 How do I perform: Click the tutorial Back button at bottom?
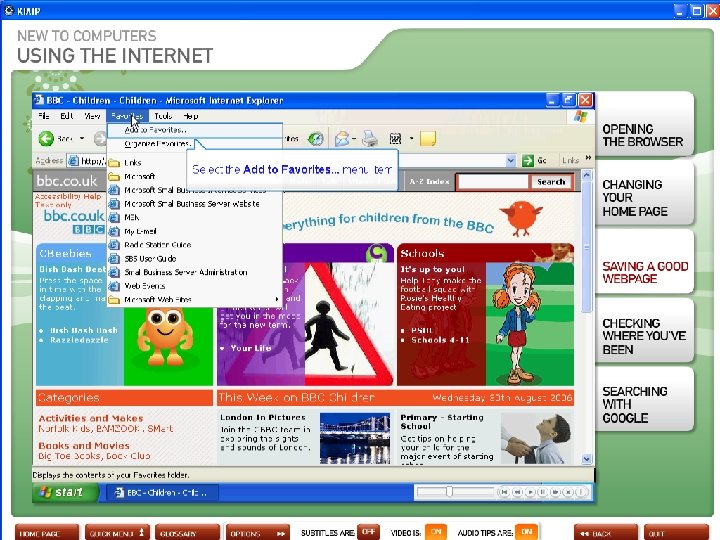606,533
